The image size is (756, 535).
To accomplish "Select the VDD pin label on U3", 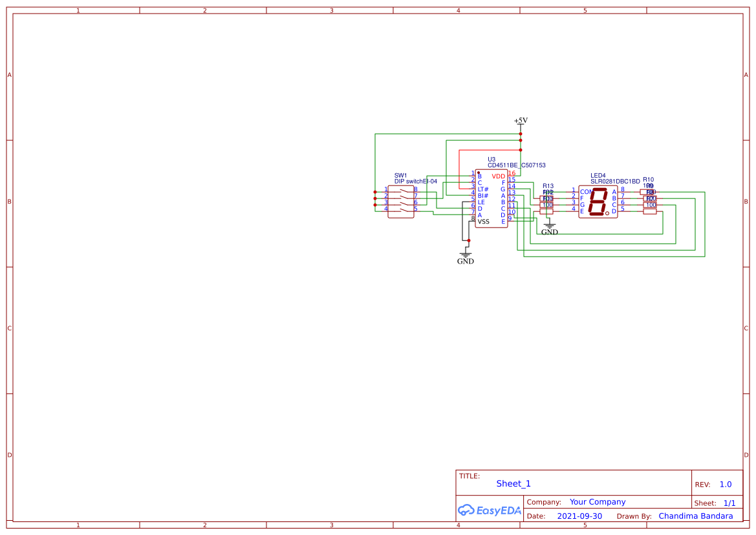I will pos(497,175).
